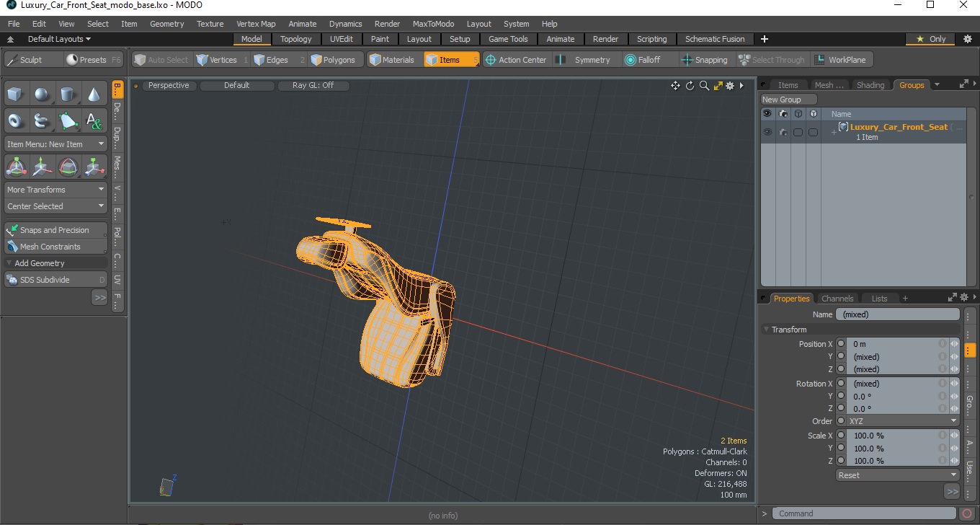Click SDS Subdivide button

coord(55,280)
